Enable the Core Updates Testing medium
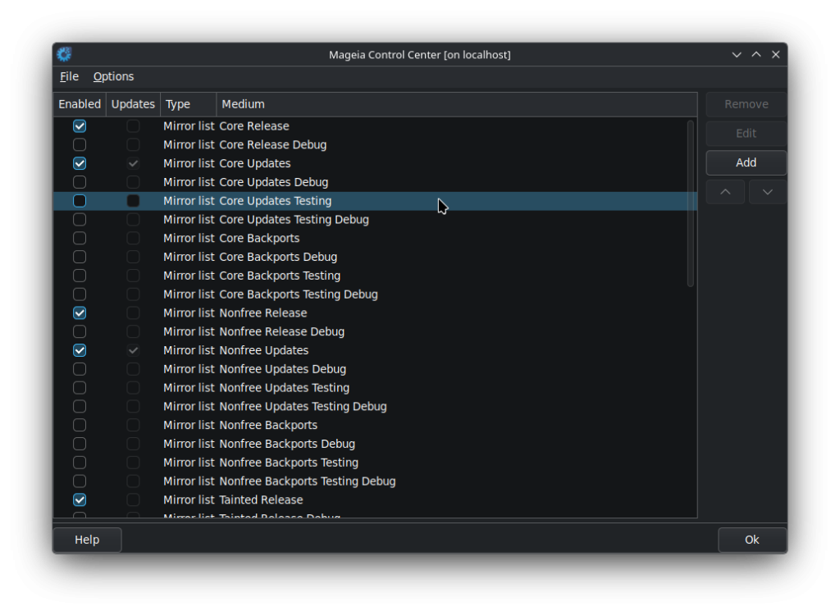This screenshot has height=616, width=840. click(x=80, y=201)
